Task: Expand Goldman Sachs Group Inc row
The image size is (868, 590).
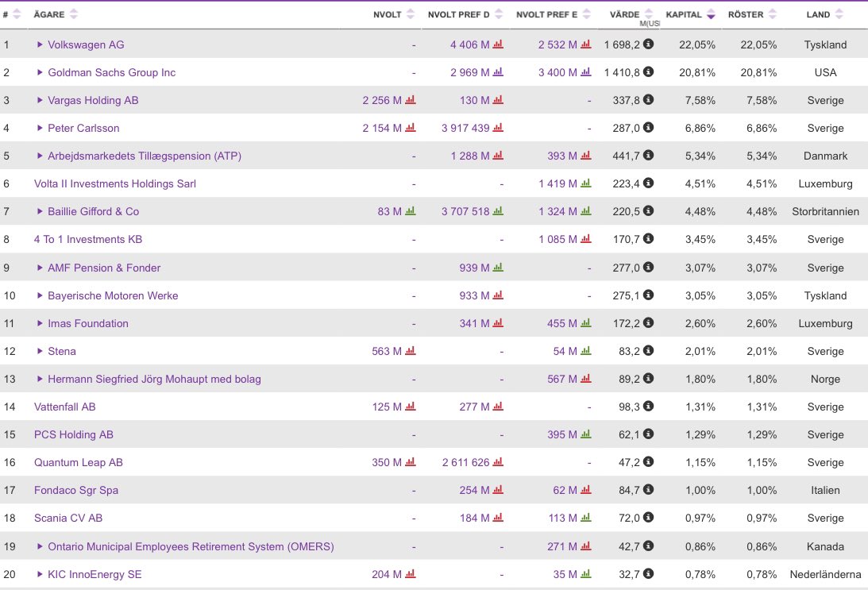Action: point(40,72)
